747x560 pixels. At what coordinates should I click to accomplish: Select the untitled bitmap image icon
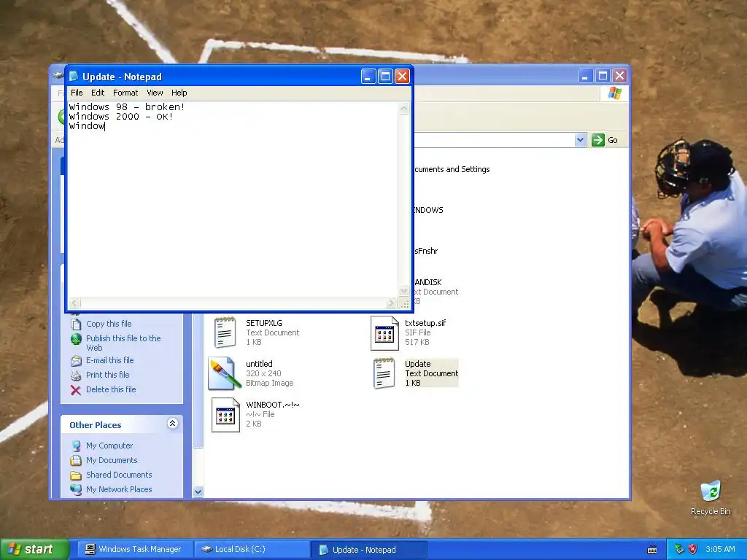click(x=225, y=373)
